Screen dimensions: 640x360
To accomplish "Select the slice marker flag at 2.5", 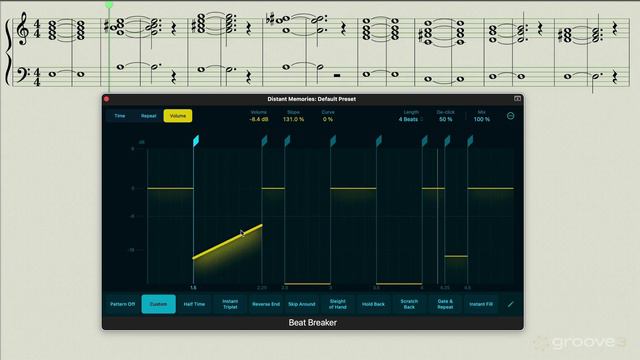I will coord(287,141).
